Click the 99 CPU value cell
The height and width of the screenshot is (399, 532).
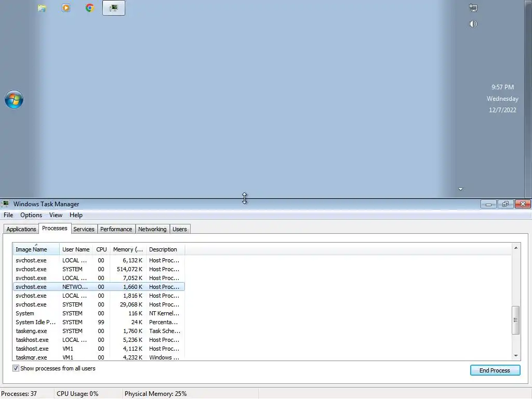(101, 322)
